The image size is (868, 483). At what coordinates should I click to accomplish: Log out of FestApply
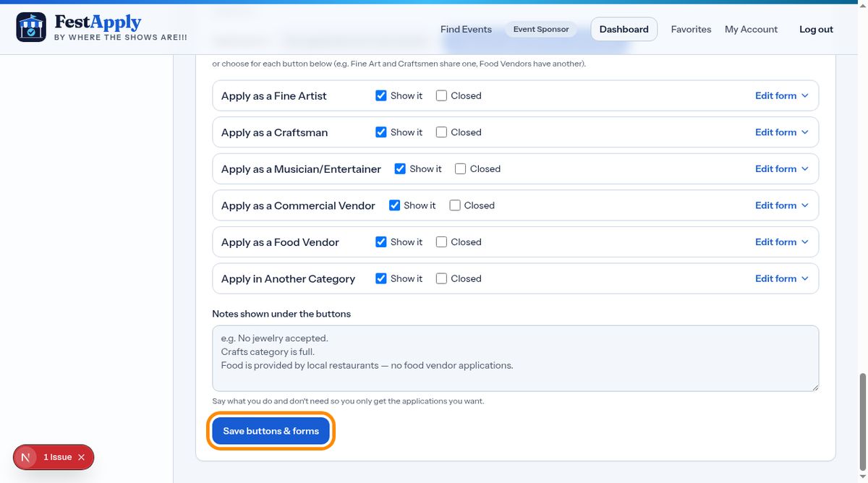click(816, 29)
